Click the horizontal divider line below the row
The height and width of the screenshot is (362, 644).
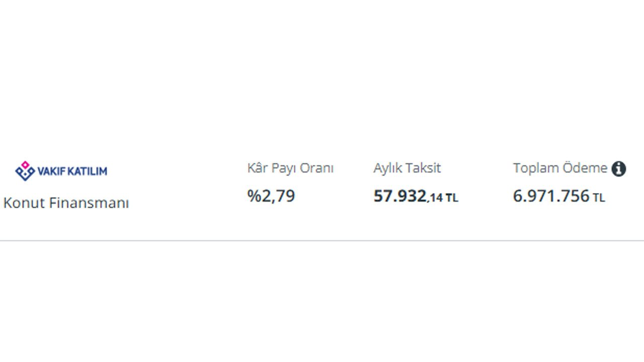(x=322, y=241)
